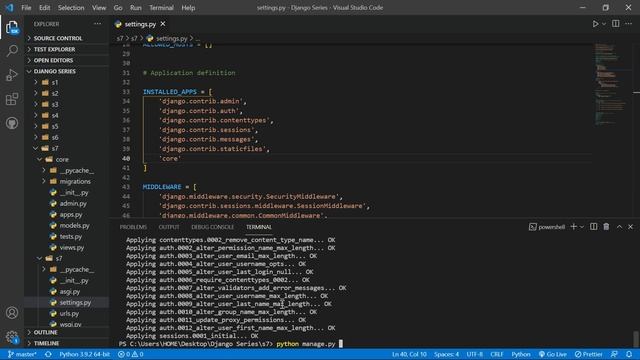Screen dimensions: 640x360
Task: Open notifications bell in status bar
Action: (x=629, y=354)
